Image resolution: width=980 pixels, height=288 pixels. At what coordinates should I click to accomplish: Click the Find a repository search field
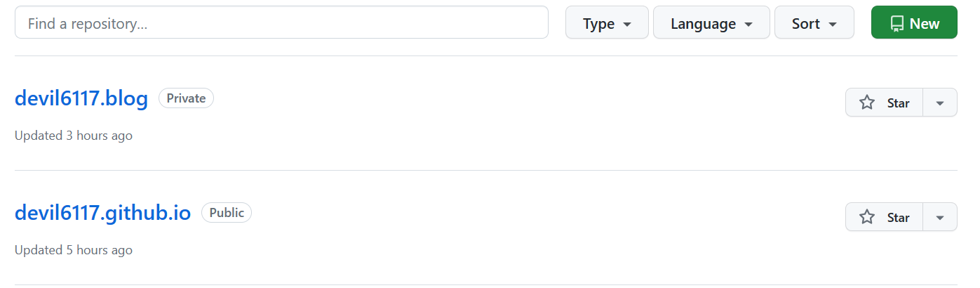(x=281, y=23)
